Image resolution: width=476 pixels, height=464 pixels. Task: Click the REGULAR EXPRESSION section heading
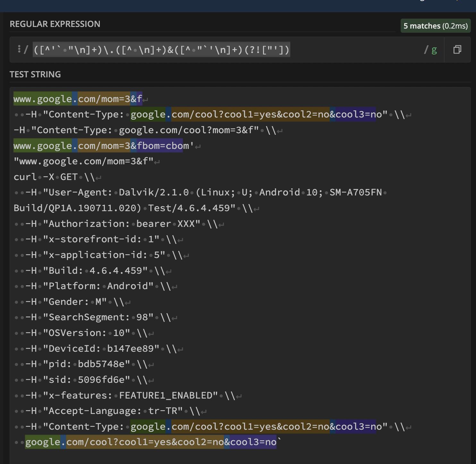(x=55, y=24)
